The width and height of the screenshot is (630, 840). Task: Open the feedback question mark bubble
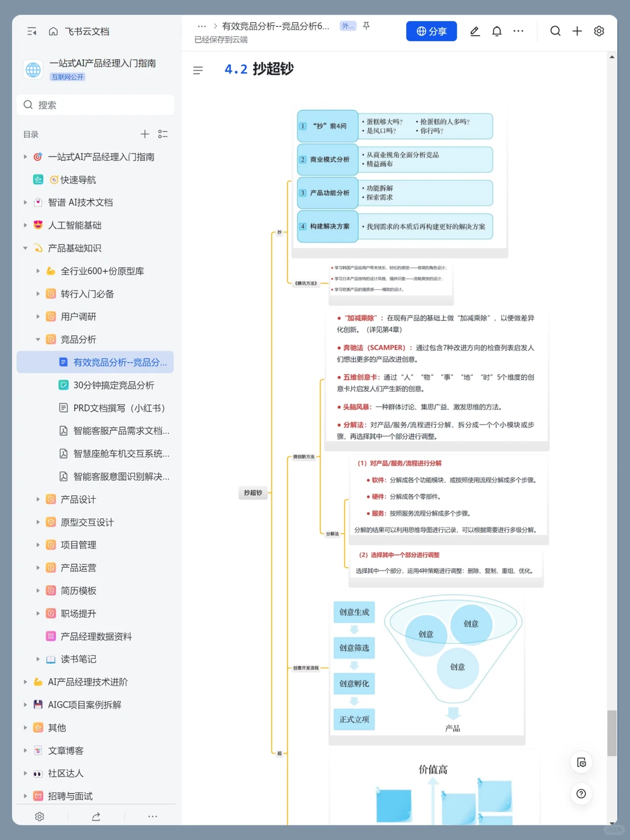tap(581, 793)
